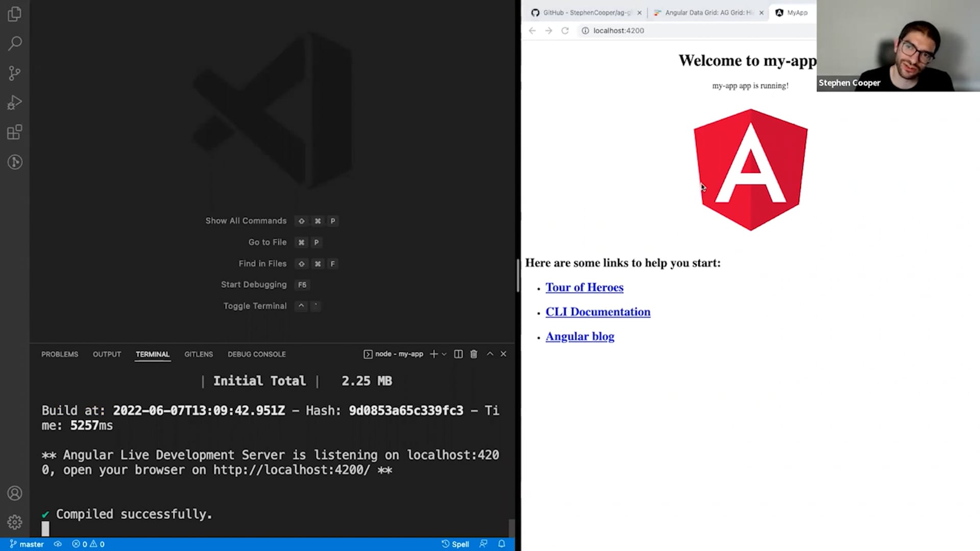Maximize the panel with the chevron-up arrow
Image resolution: width=980 pixels, height=551 pixels.
point(490,354)
